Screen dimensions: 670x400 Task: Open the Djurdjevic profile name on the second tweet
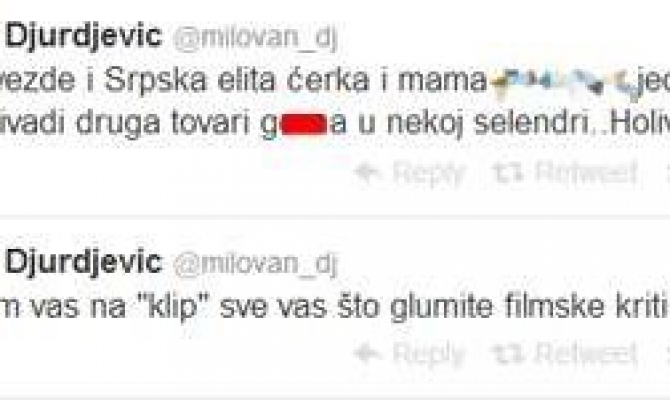tap(84, 263)
